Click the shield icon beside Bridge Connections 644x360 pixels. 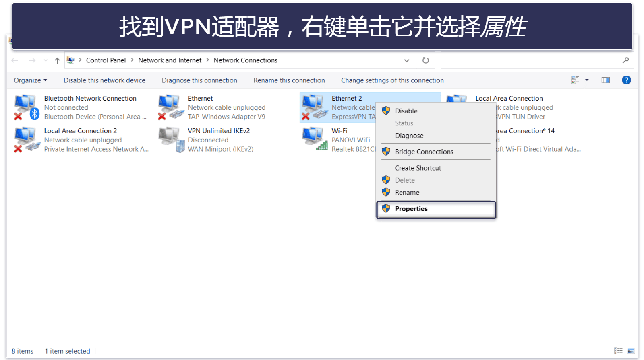[386, 151]
